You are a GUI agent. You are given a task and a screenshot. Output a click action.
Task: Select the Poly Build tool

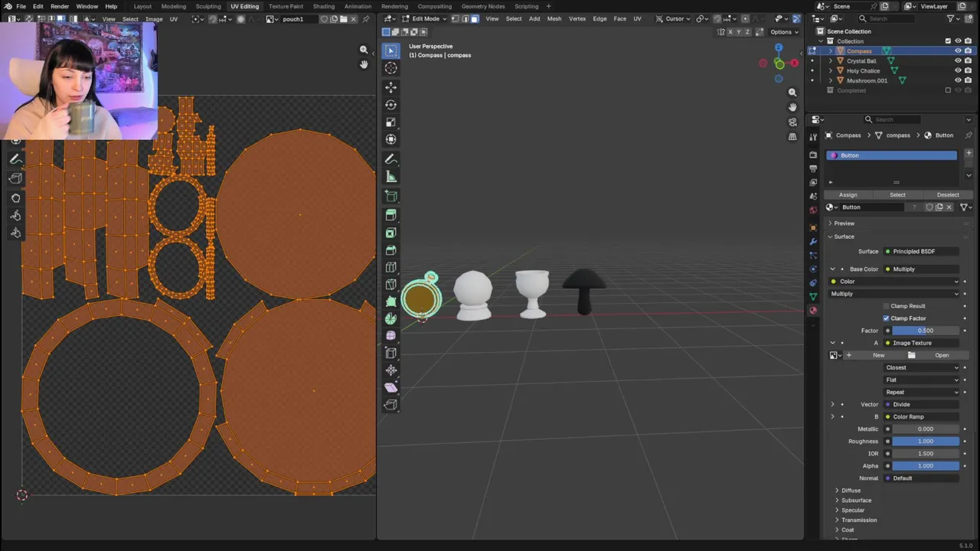pyautogui.click(x=390, y=302)
